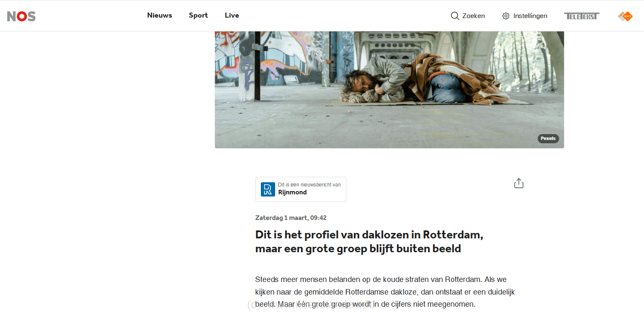Open the homeless man article photo
The image size is (644, 318).
(389, 90)
